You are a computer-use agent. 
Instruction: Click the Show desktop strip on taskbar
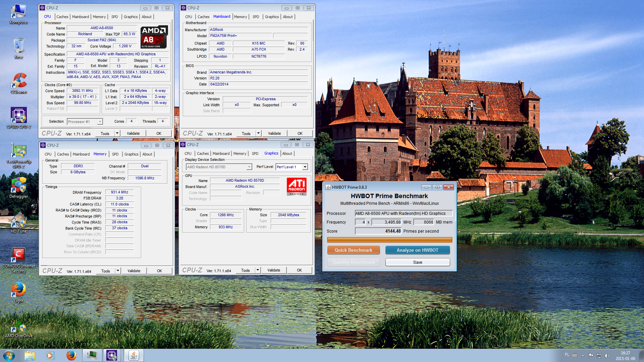pyautogui.click(x=641, y=355)
